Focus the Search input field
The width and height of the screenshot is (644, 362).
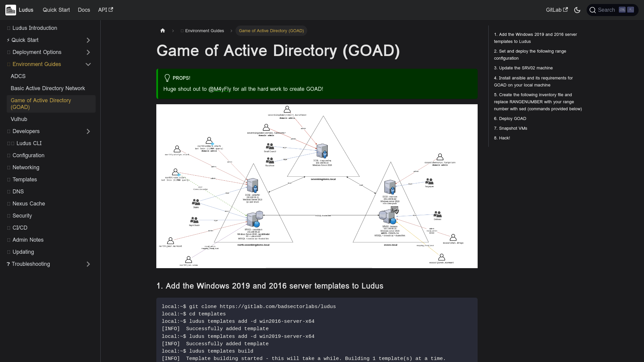click(x=612, y=10)
